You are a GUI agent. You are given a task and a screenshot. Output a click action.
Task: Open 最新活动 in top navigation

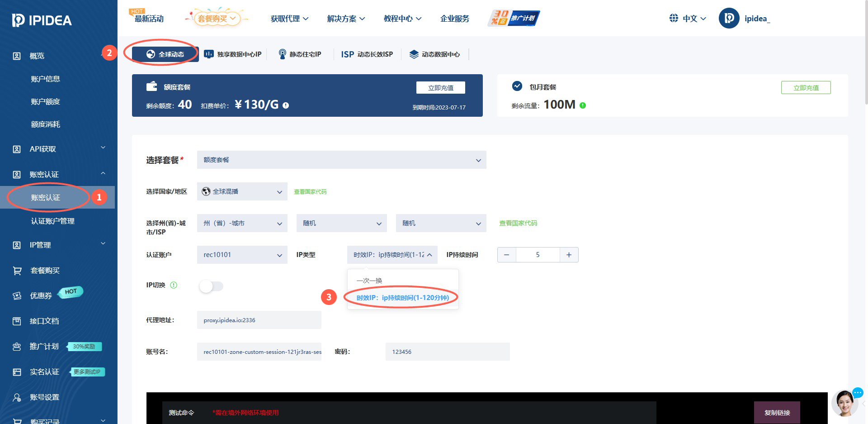pyautogui.click(x=149, y=19)
